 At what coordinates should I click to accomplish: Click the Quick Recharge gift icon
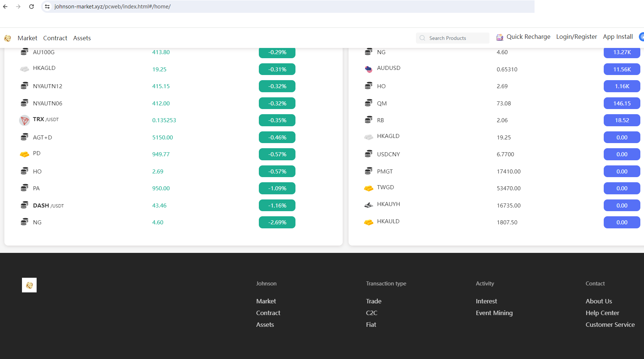[500, 37]
